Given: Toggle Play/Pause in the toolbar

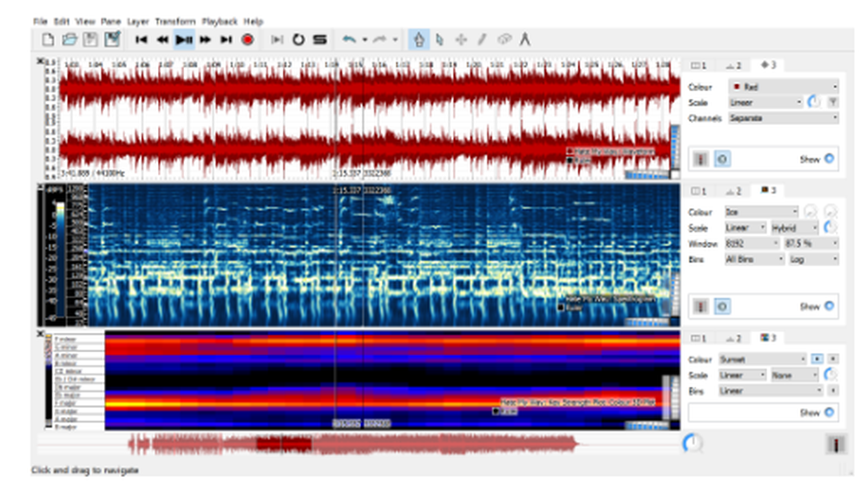Looking at the screenshot, I should [x=184, y=39].
